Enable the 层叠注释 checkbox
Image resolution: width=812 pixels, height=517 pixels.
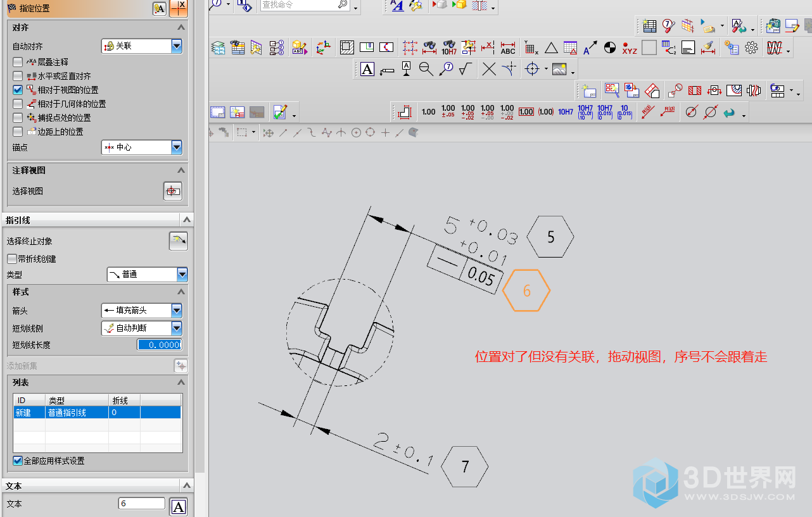pos(18,62)
